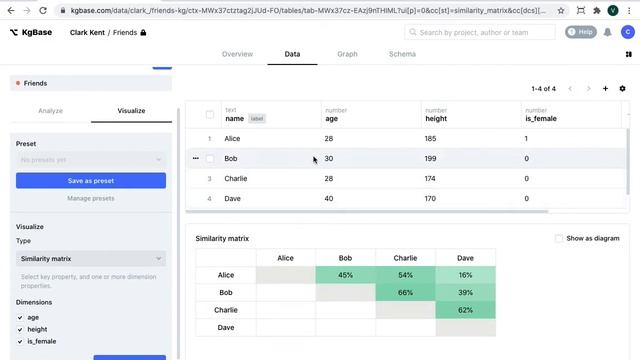Click the 54% Alice-Charlie cell
Viewport: 640px width, 360px height.
tap(405, 275)
